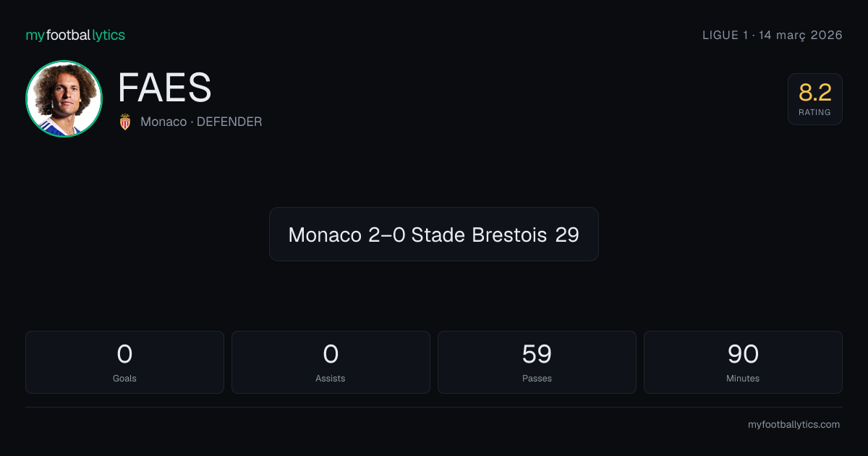Click the Monaco 2–0 Stade Brestois scoreline
868x456 pixels.
pos(434,235)
